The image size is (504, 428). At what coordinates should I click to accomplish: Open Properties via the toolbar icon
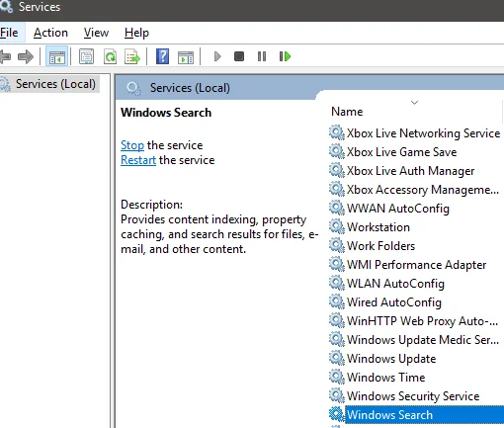click(87, 56)
